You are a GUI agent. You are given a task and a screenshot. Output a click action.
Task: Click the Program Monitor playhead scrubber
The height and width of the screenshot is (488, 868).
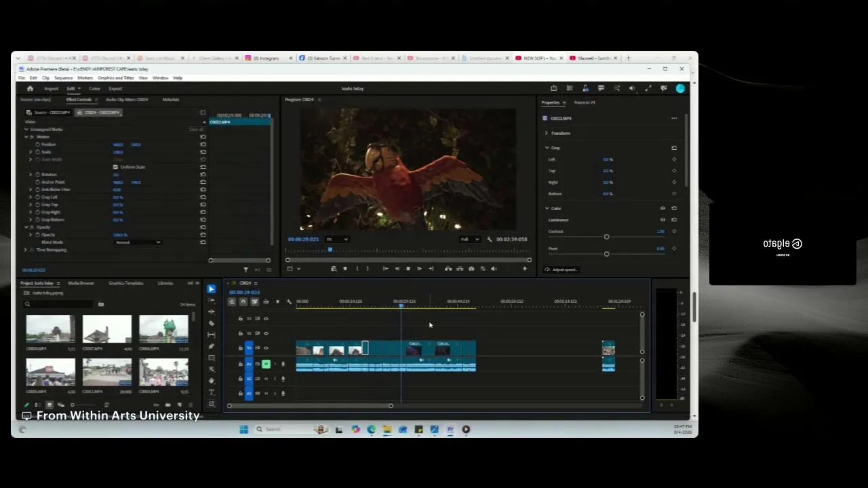[330, 250]
